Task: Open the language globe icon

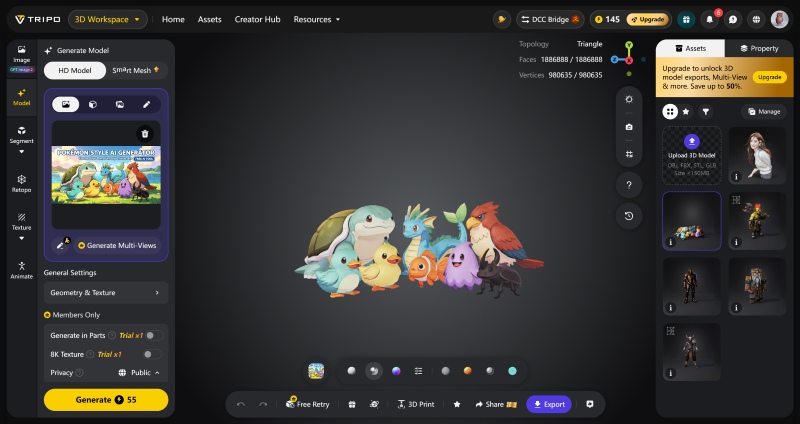Action: coord(756,19)
